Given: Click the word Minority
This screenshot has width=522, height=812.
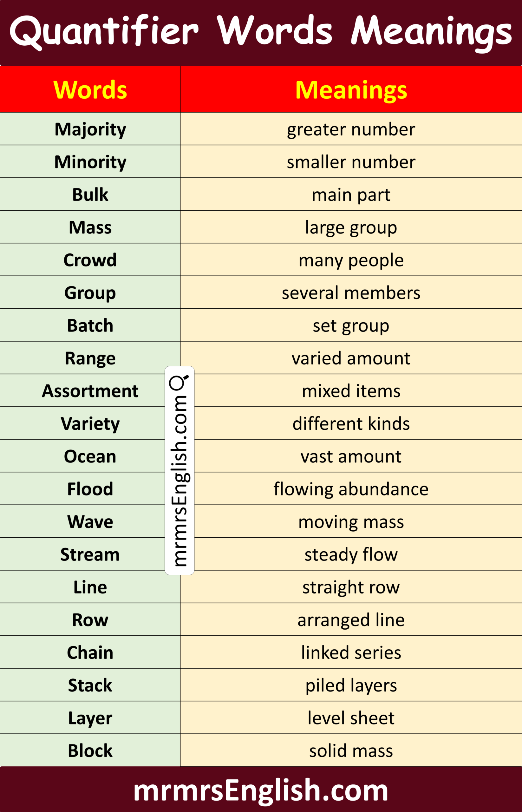Looking at the screenshot, I should [x=90, y=162].
